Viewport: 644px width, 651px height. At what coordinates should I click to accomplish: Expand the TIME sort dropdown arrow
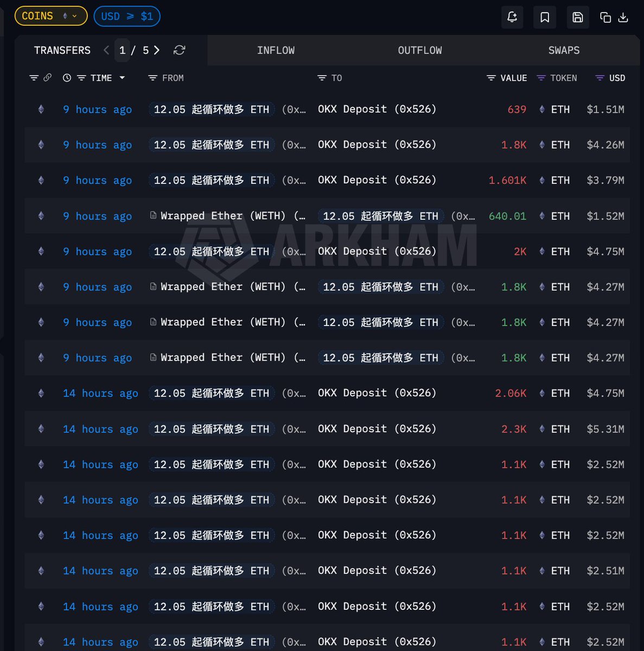point(122,78)
